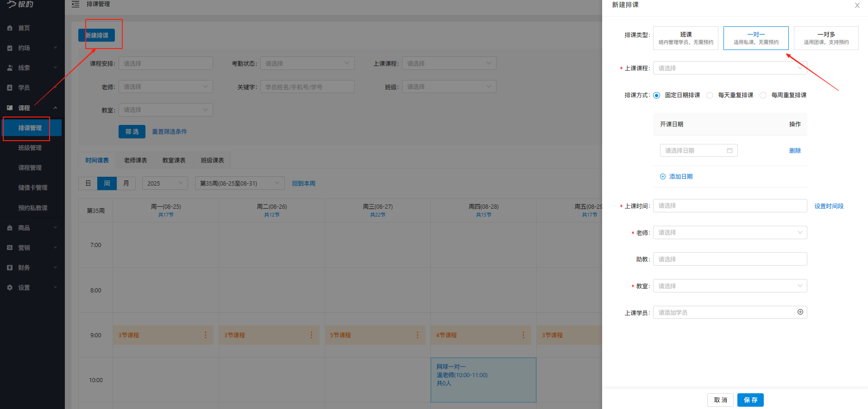Click the 设置时间段 link

(x=829, y=206)
